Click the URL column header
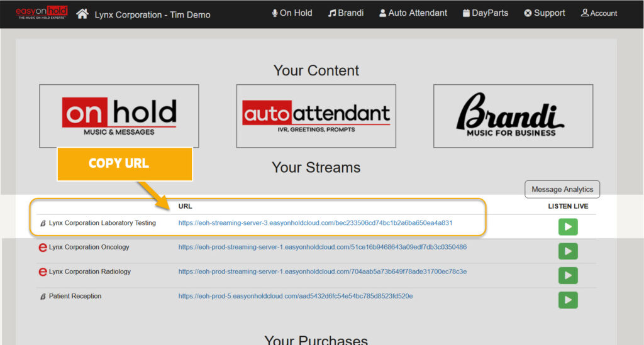The height and width of the screenshot is (345, 644). pos(186,206)
